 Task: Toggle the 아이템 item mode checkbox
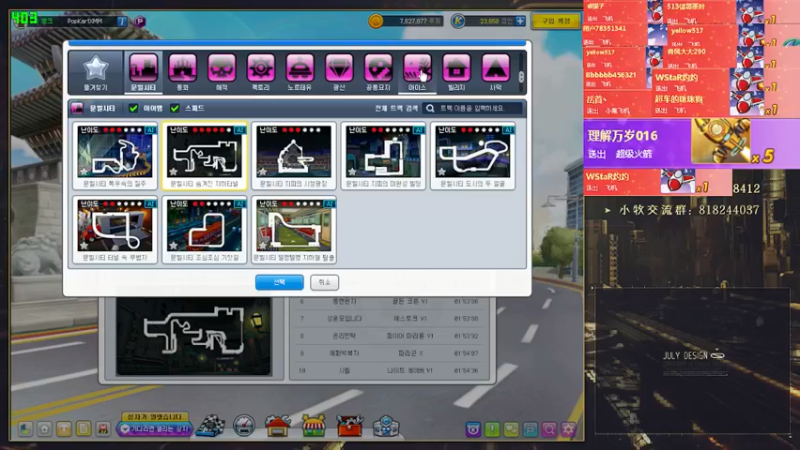click(133, 108)
